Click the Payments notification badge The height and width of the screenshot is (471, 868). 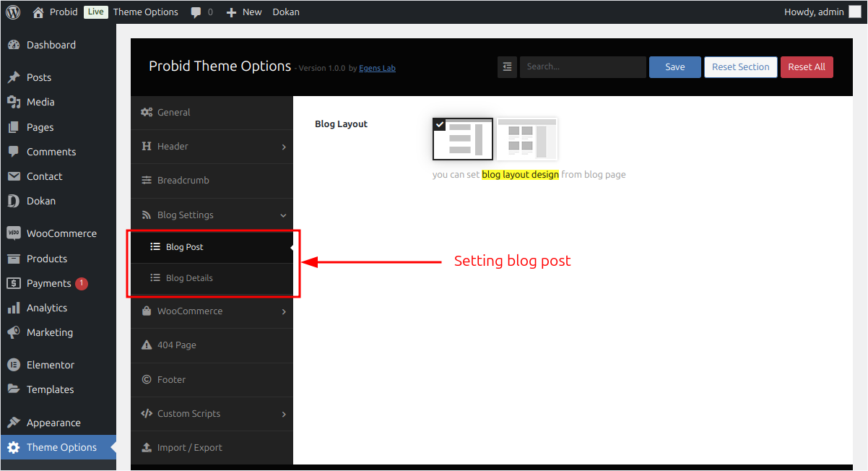pyautogui.click(x=82, y=283)
